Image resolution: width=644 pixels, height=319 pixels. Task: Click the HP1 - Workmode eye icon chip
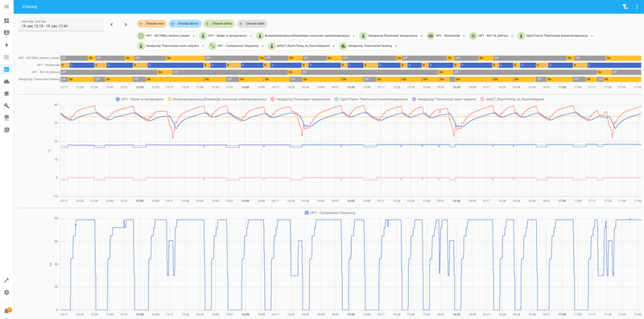coord(431,35)
